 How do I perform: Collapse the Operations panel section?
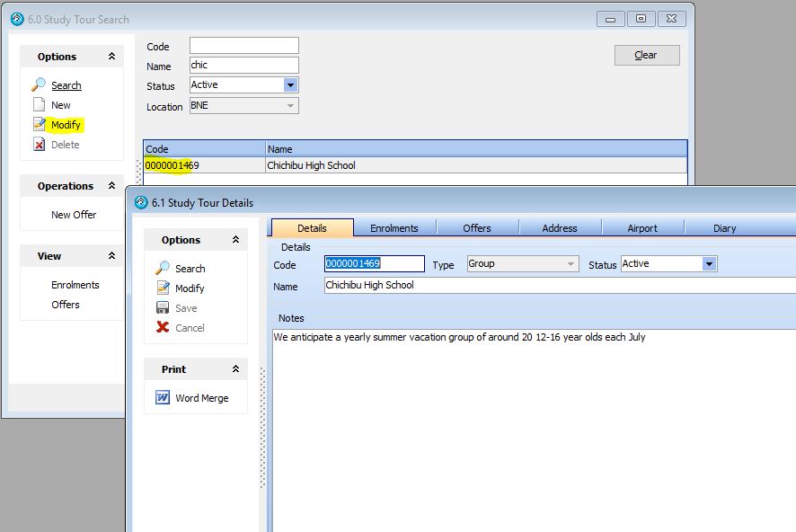click(111, 186)
